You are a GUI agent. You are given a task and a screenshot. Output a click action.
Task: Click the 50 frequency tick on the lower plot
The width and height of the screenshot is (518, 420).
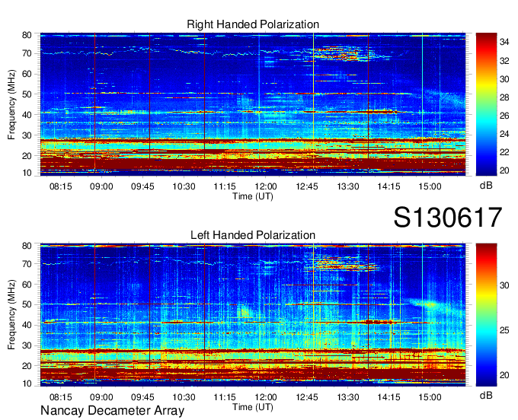tap(27, 304)
